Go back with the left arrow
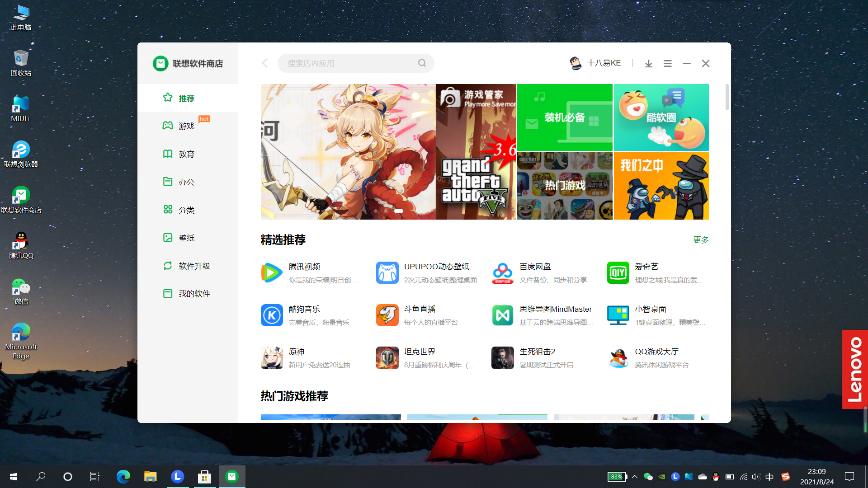Viewport: 868px width, 488px height. point(265,63)
